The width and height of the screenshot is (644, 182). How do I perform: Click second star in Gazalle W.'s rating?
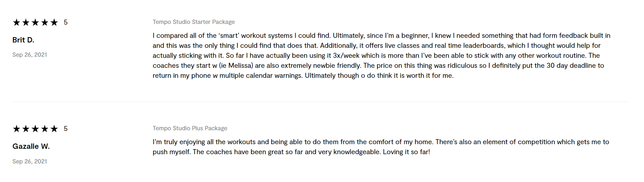(x=26, y=129)
